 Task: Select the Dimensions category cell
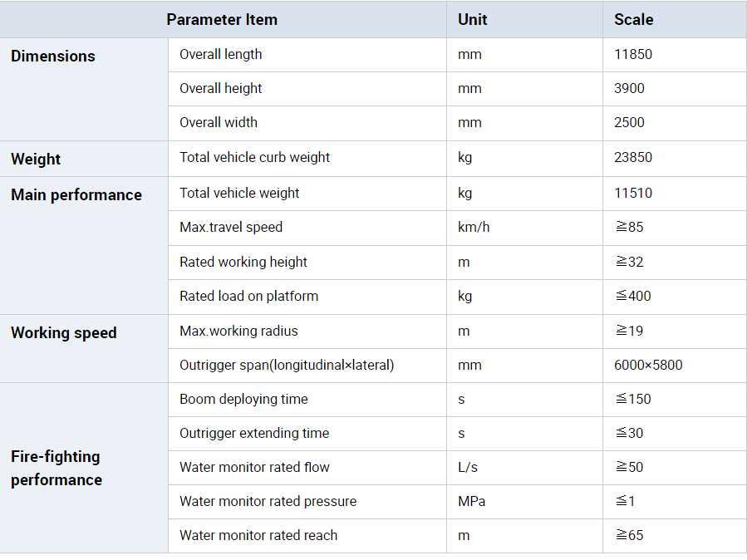(53, 56)
